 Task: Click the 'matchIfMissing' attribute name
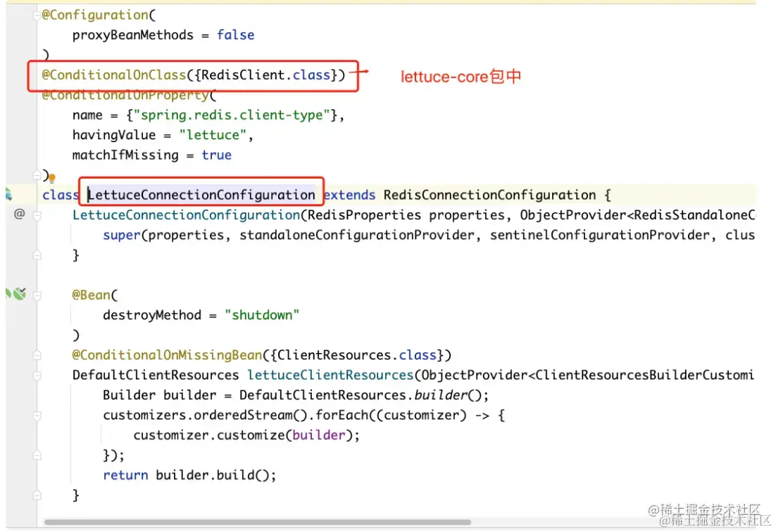[125, 155]
